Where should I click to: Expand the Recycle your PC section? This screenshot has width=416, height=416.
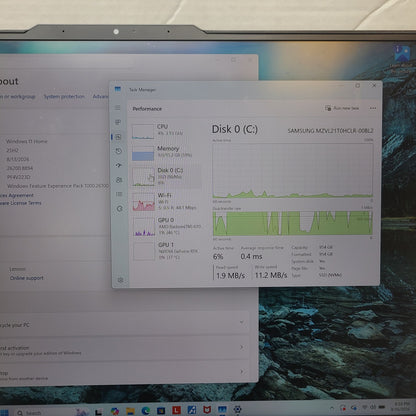coord(122,323)
